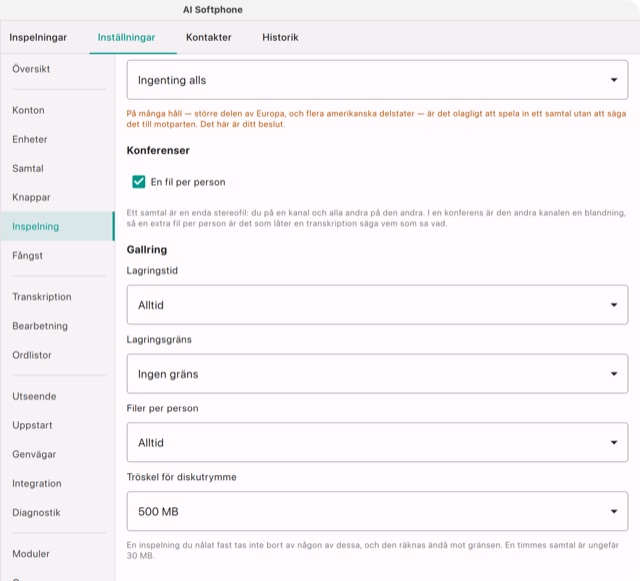
Task: Click the Gallring section heading
Action: pos(147,249)
